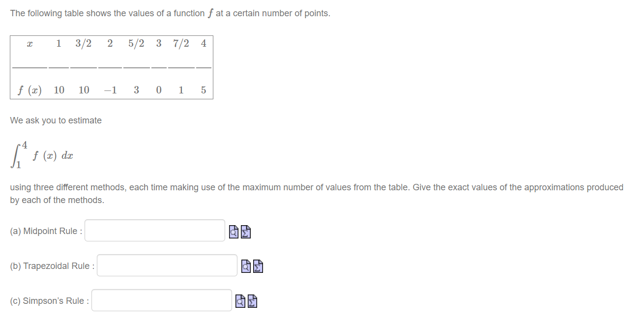Click the label (c) Simpson's Rule

(49, 300)
